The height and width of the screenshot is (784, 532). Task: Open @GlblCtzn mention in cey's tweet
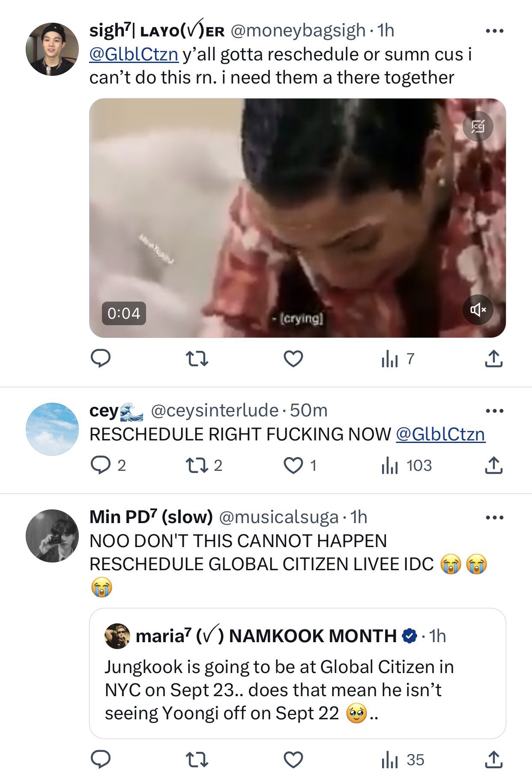[440, 434]
